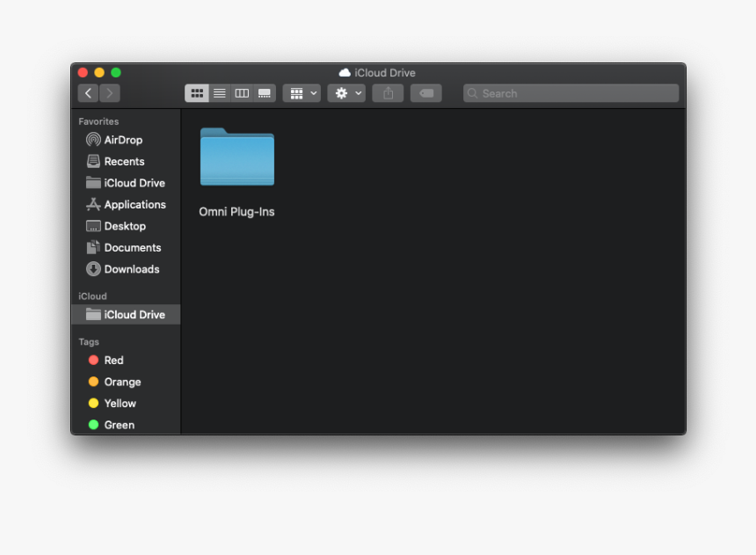
Task: Select iCloud Drive under Favorites
Action: [x=127, y=183]
